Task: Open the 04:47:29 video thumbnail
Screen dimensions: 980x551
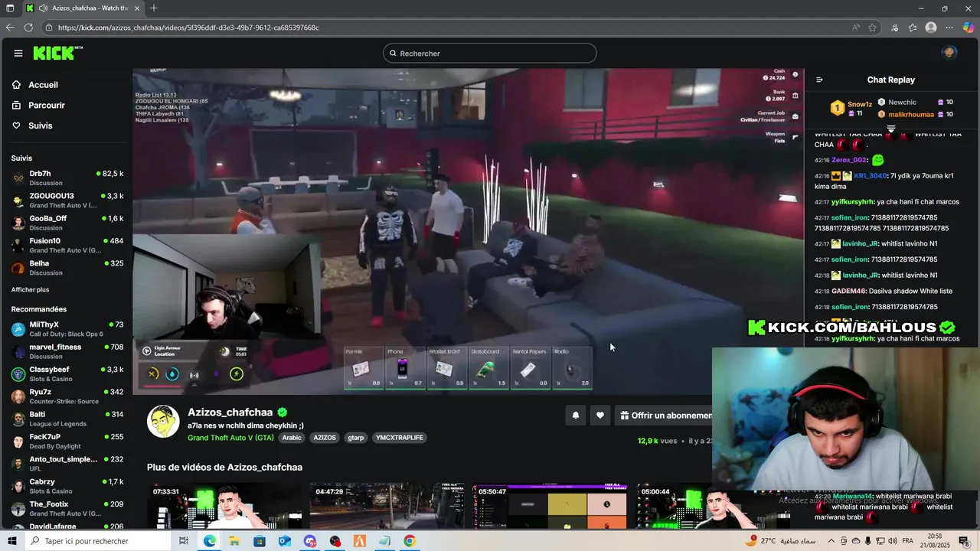Action: pos(387,505)
